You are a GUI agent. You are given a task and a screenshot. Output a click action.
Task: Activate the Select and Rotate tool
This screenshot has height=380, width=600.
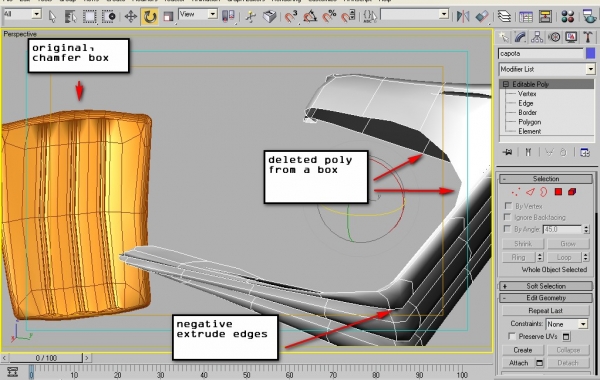[x=150, y=16]
